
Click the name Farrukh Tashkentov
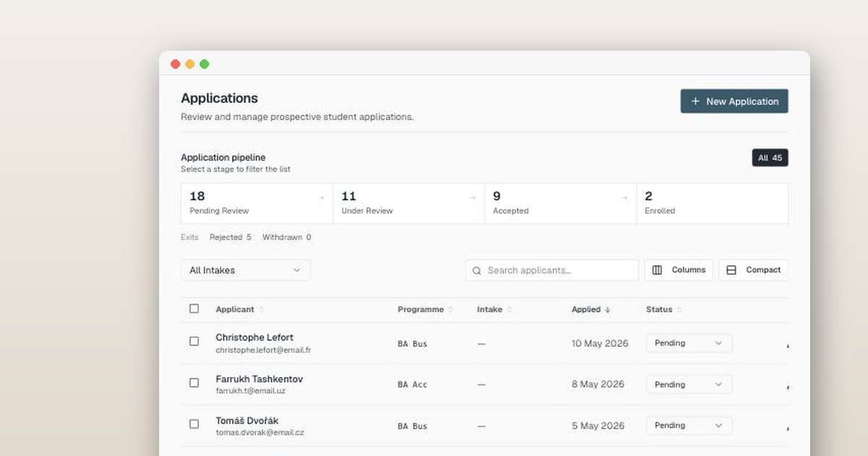(x=259, y=379)
